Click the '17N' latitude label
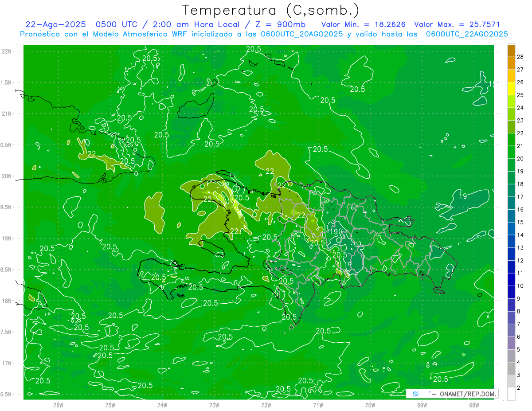 (6, 363)
